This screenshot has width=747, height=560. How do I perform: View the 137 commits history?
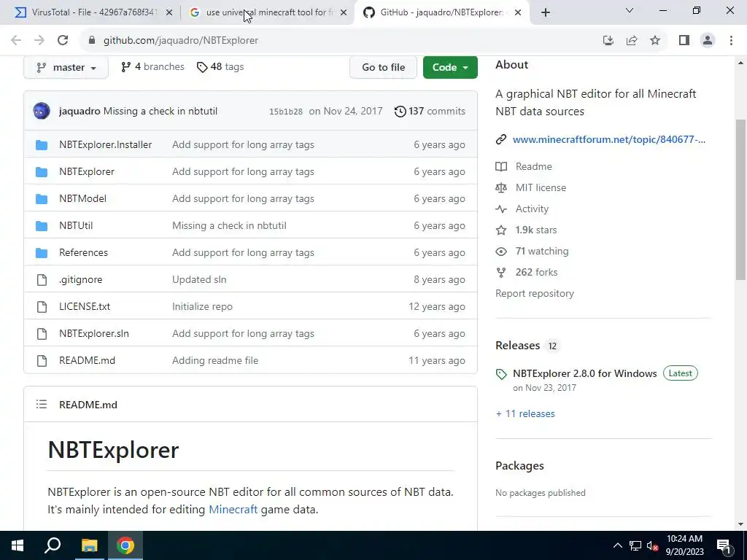(x=430, y=111)
